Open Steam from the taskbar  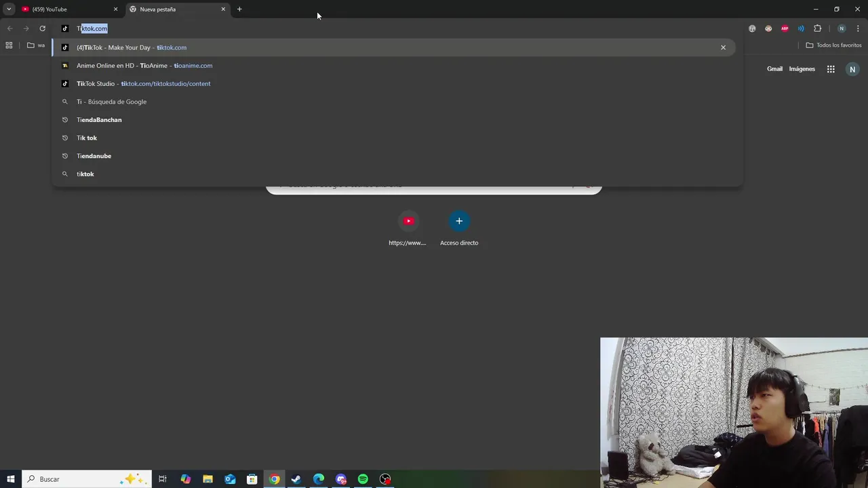(296, 479)
